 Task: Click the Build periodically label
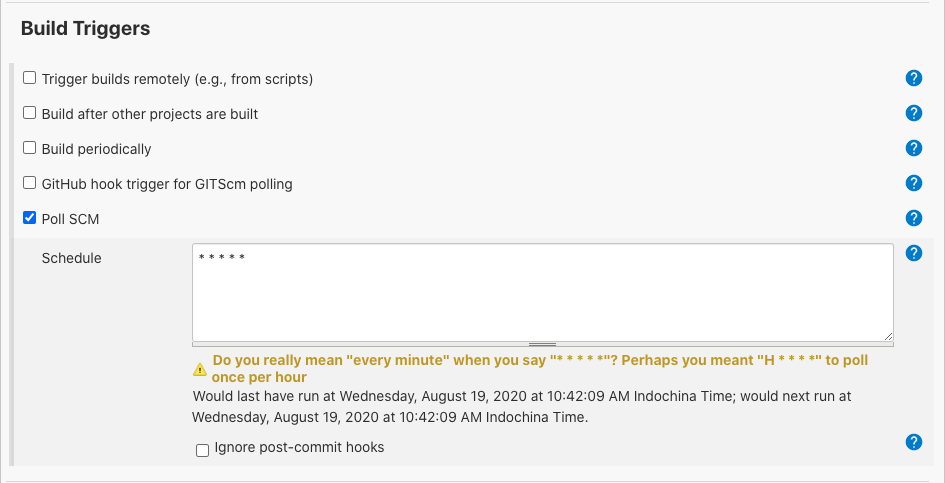tap(96, 149)
